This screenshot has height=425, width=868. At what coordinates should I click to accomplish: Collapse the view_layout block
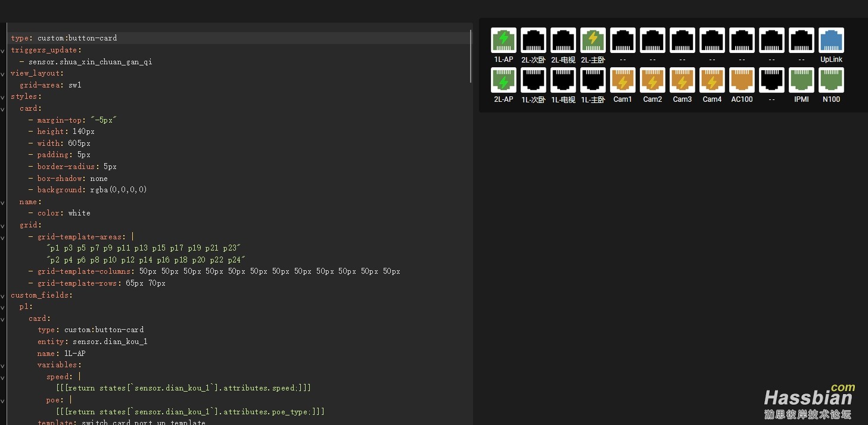[x=3, y=74]
